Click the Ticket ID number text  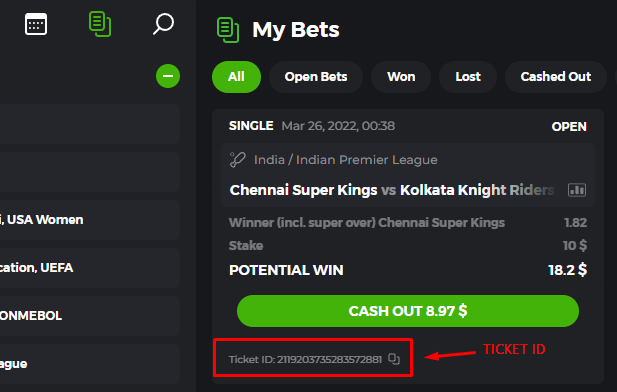(329, 359)
